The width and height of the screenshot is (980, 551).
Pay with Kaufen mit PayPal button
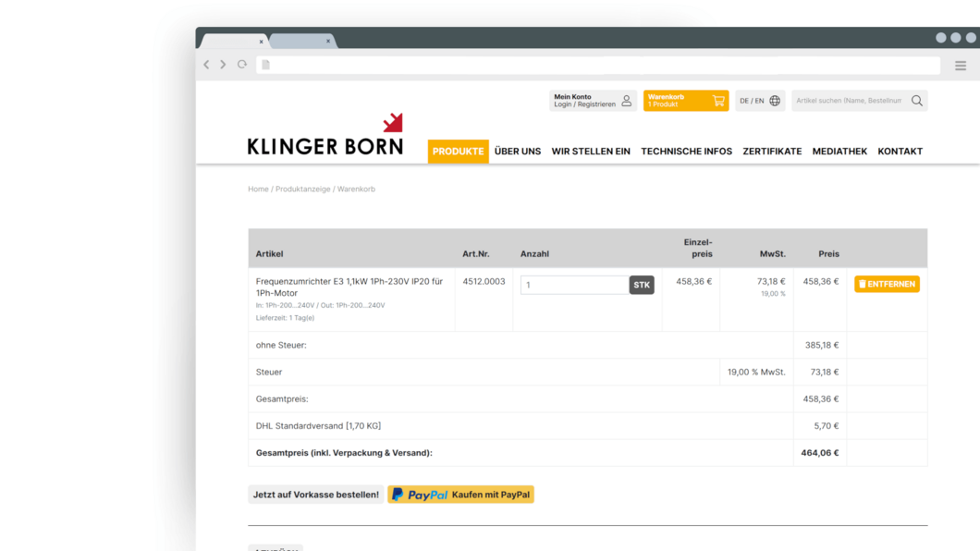tap(460, 495)
